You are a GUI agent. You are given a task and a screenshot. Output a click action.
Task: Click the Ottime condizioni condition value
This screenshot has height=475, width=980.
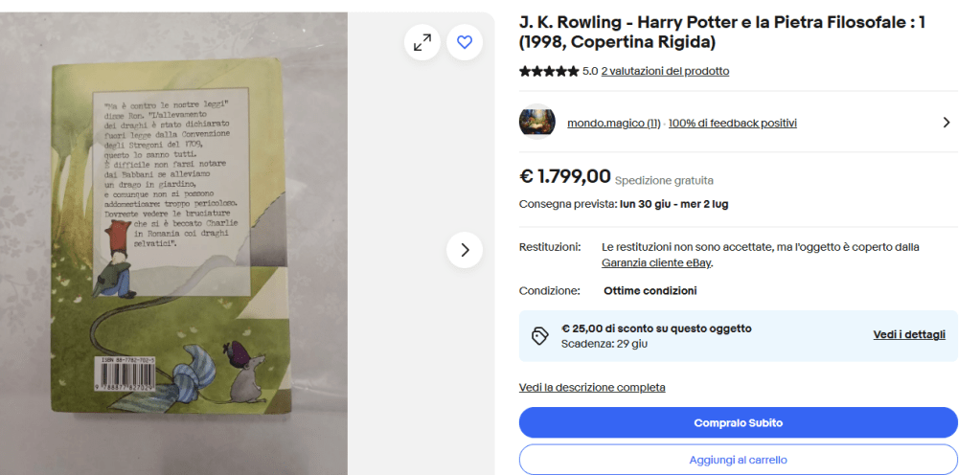tap(650, 290)
